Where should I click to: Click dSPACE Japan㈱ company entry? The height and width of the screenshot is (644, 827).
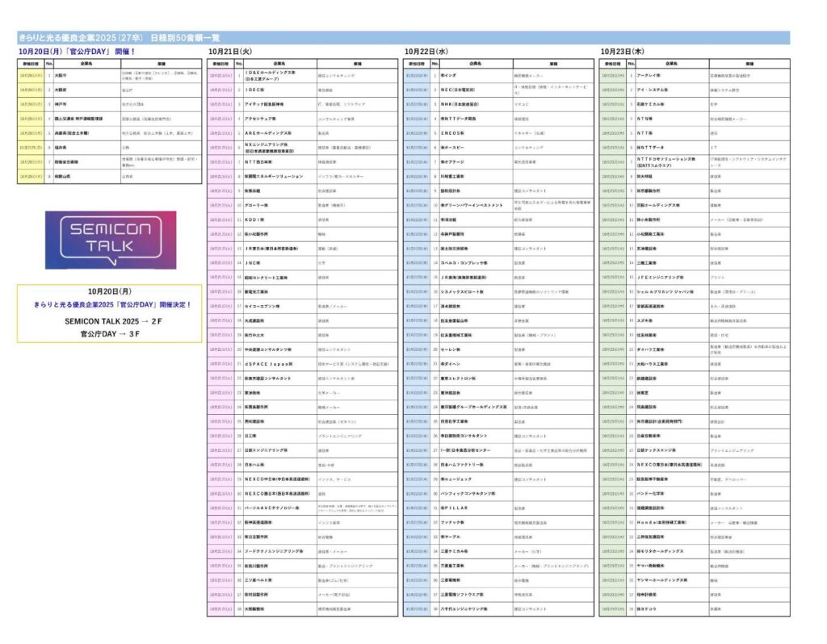point(266,364)
